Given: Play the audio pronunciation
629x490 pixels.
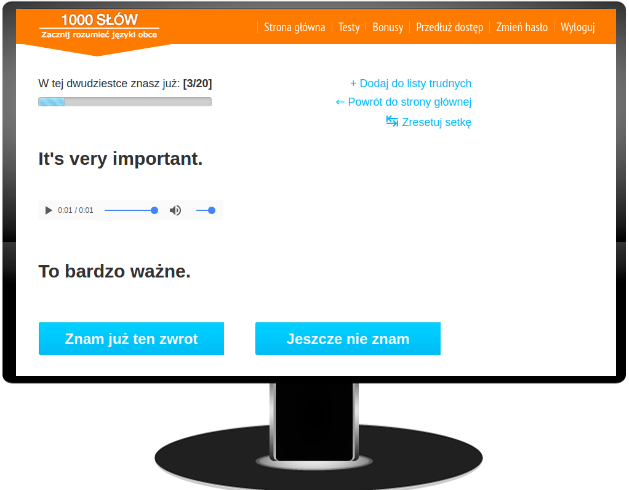Looking at the screenshot, I should 48,210.
